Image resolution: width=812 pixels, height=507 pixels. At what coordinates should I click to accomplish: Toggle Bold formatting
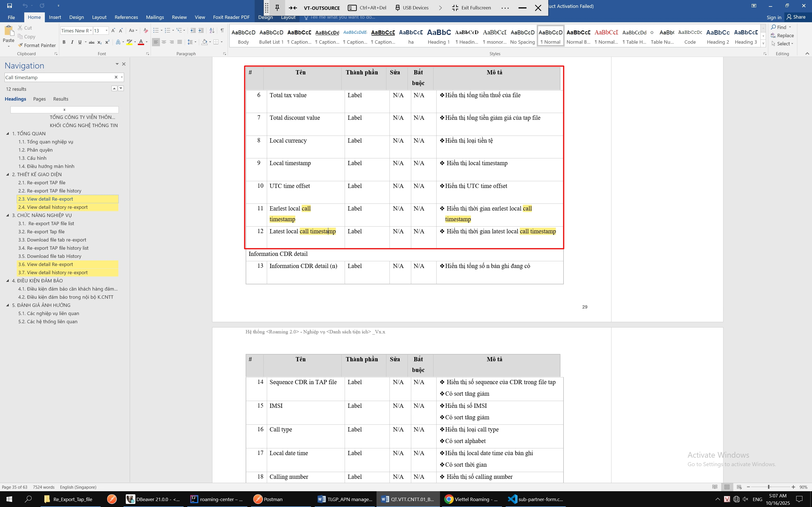(x=64, y=42)
